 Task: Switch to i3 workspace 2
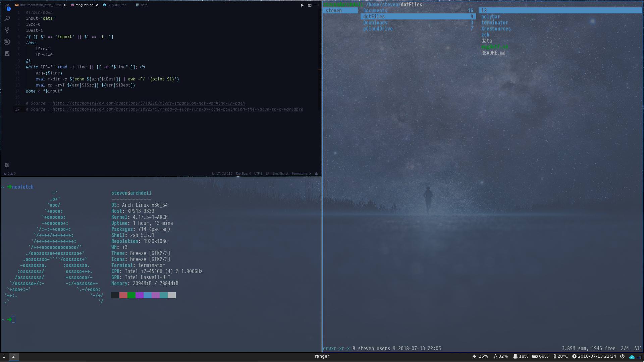tap(13, 356)
